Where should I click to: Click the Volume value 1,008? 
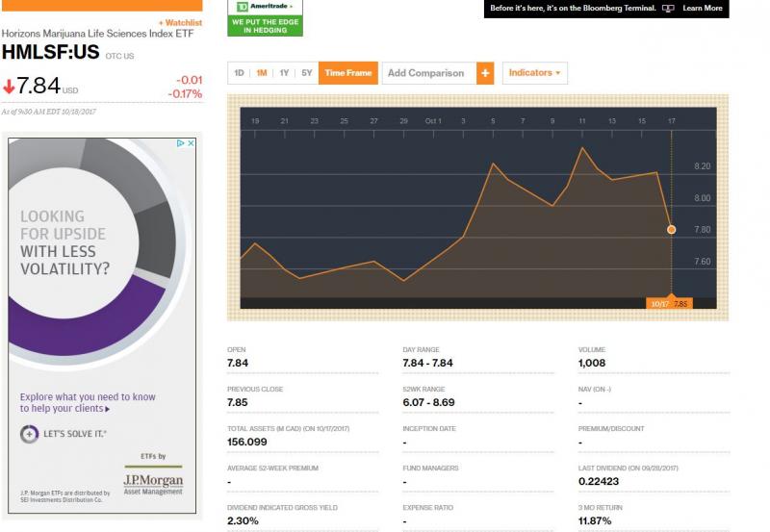tap(592, 364)
